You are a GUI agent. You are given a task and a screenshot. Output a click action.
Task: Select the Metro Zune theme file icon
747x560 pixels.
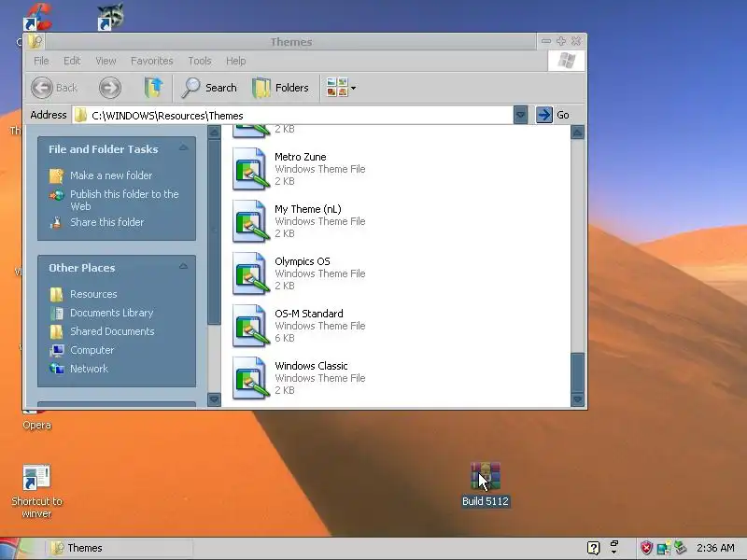(250, 169)
